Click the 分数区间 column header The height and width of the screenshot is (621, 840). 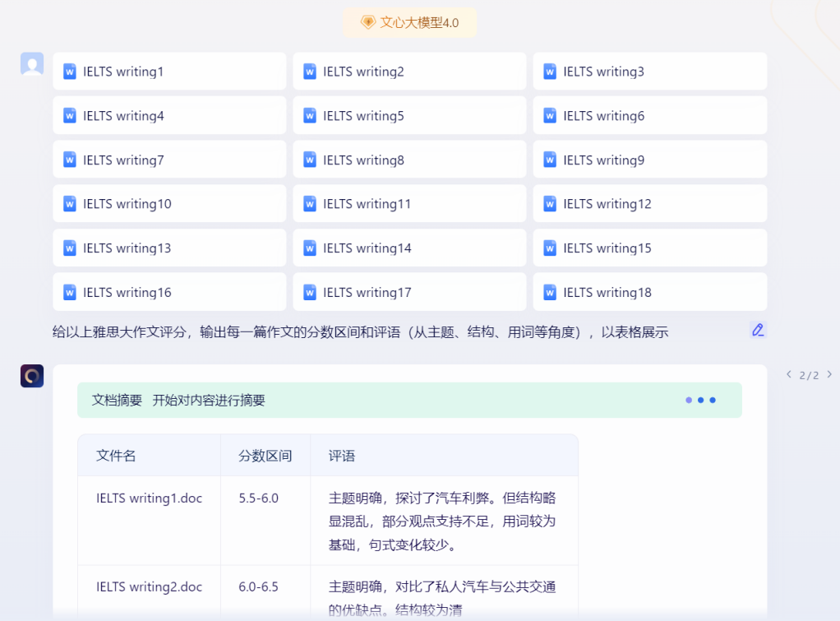[x=265, y=456]
